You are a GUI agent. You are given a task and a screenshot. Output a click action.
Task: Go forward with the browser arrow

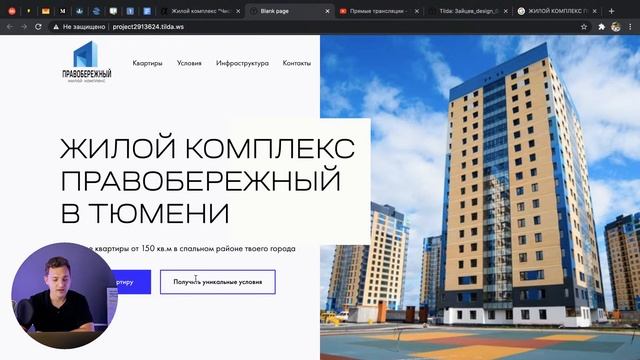click(x=24, y=27)
